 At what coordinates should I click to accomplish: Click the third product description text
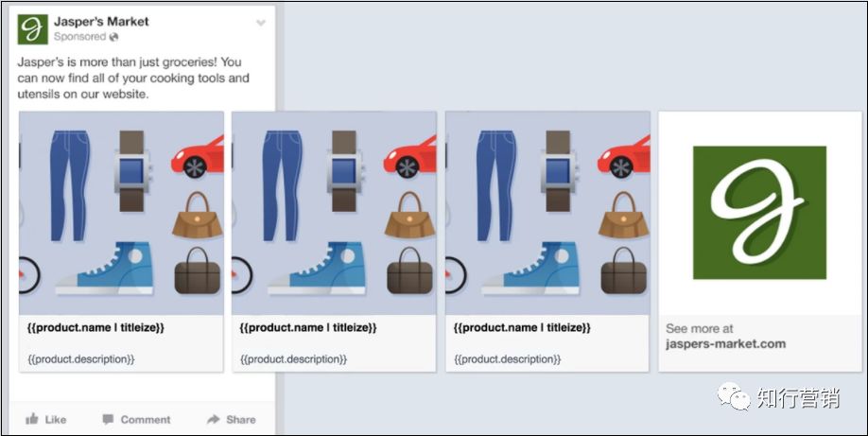[x=507, y=359]
